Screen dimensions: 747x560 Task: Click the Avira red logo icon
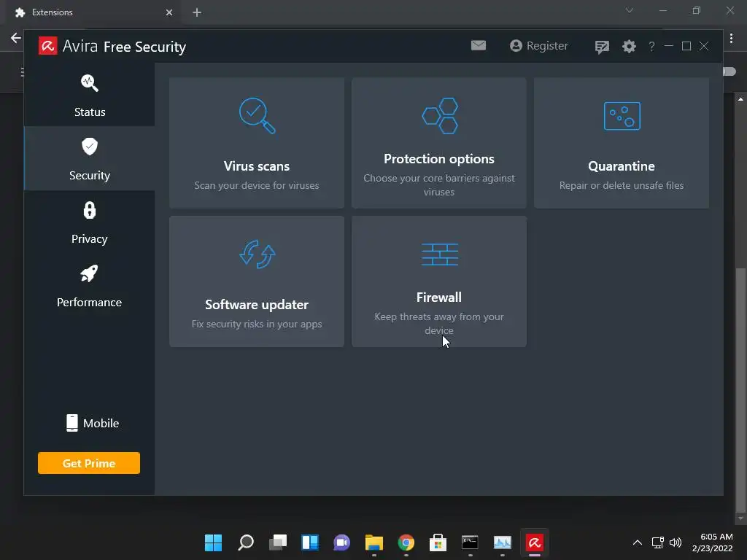pyautogui.click(x=47, y=46)
